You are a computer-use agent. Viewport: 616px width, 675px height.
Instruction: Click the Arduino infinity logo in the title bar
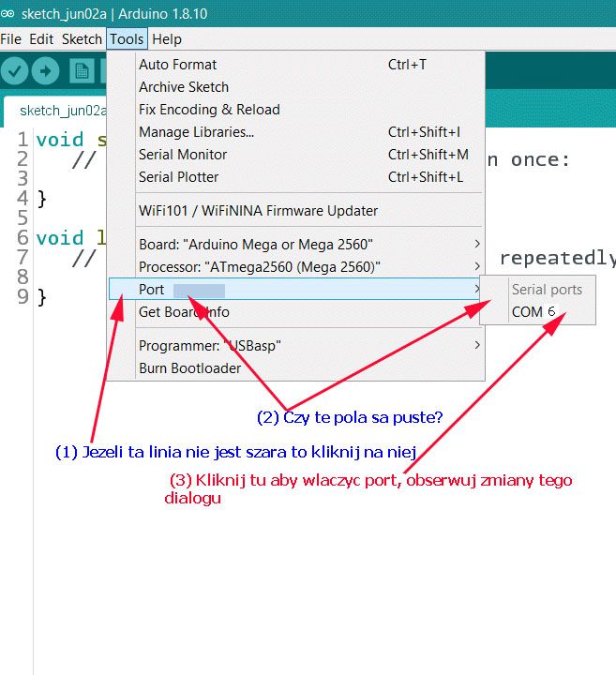coord(8,14)
